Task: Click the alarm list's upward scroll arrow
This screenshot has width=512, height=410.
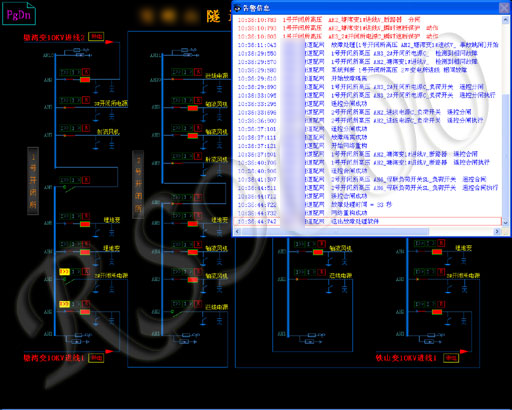Action: [x=505, y=20]
